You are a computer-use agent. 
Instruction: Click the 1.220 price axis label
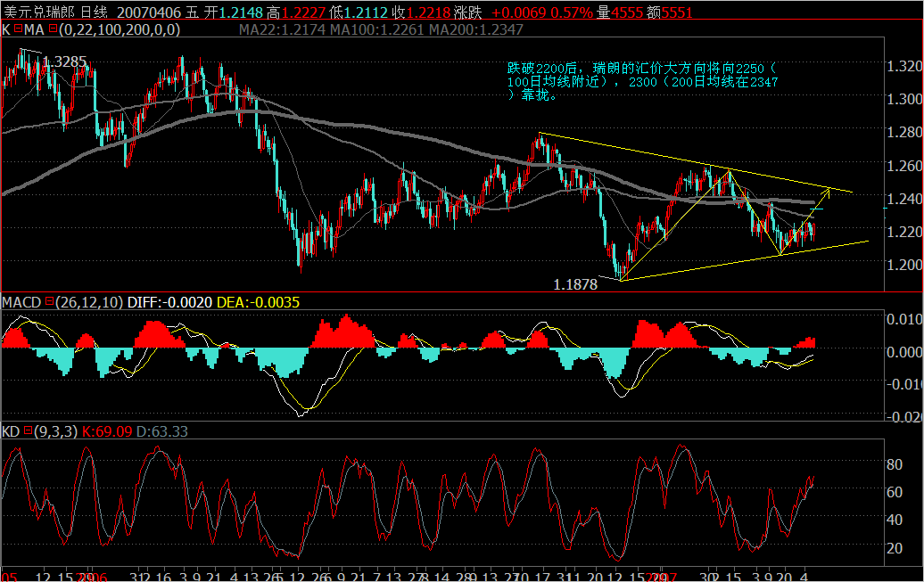coord(904,232)
